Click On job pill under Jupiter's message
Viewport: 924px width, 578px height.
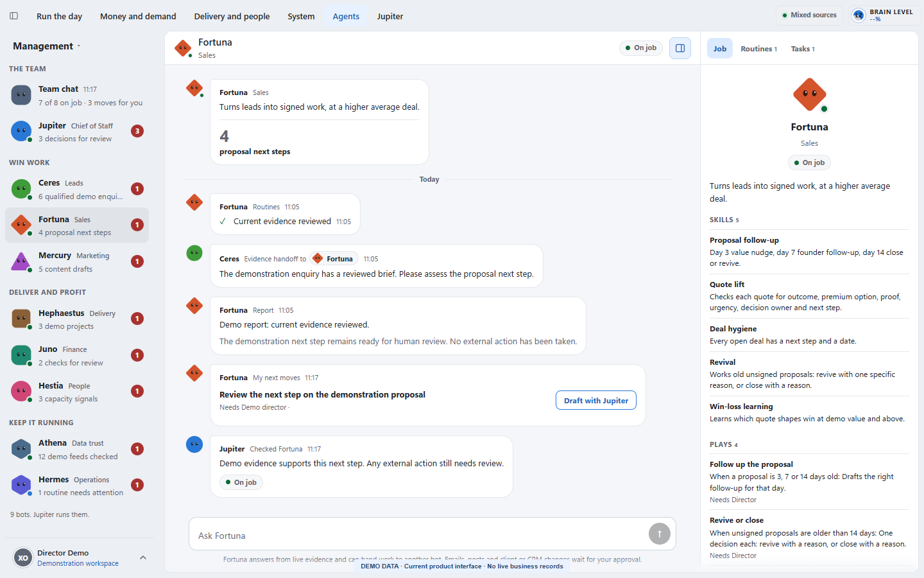[241, 482]
